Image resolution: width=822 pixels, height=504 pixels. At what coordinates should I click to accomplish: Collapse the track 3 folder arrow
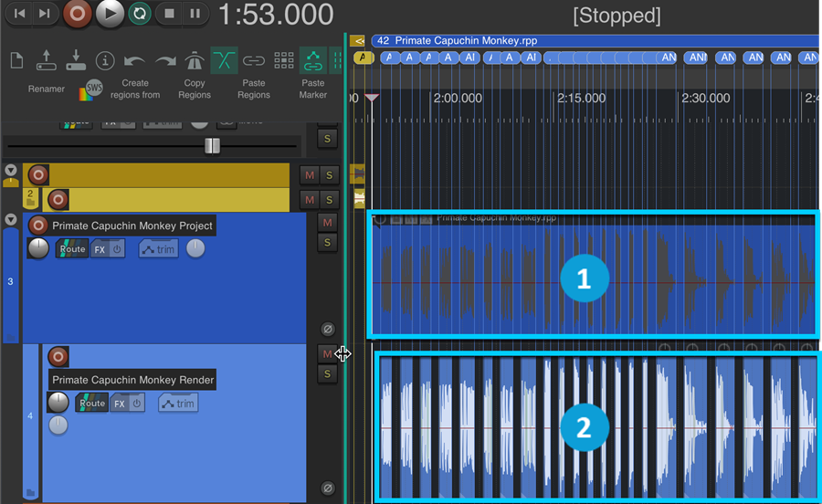coord(11,220)
